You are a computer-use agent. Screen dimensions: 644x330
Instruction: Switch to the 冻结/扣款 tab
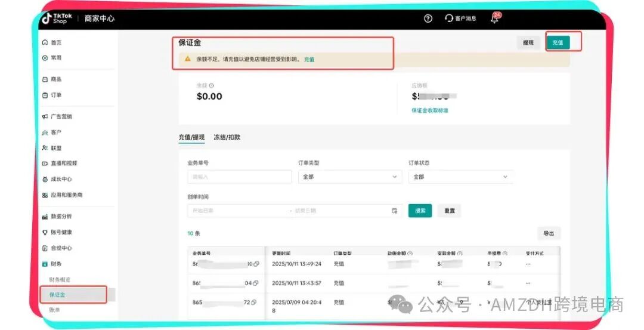[x=227, y=137]
